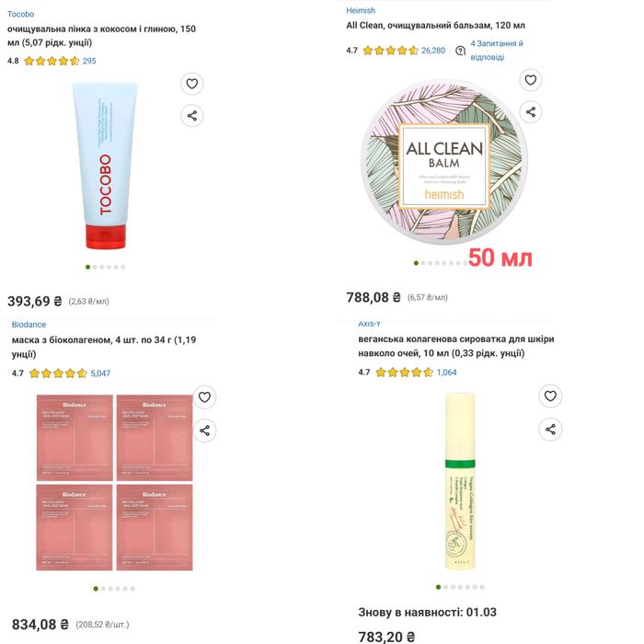Favorite the Heimish All Clean balm
Image resolution: width=644 pixels, height=644 pixels.
[x=531, y=80]
